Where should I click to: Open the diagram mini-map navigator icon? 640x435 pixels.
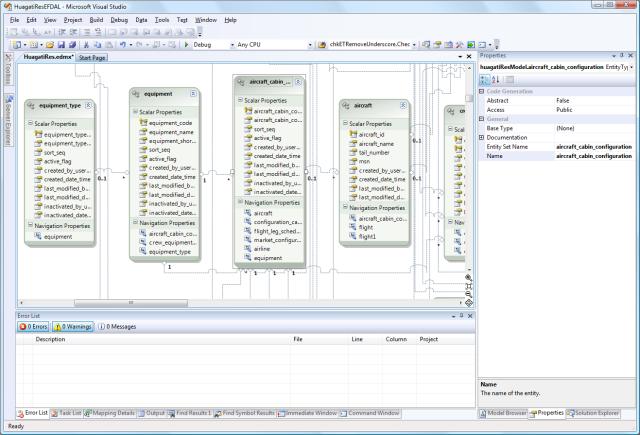469,303
